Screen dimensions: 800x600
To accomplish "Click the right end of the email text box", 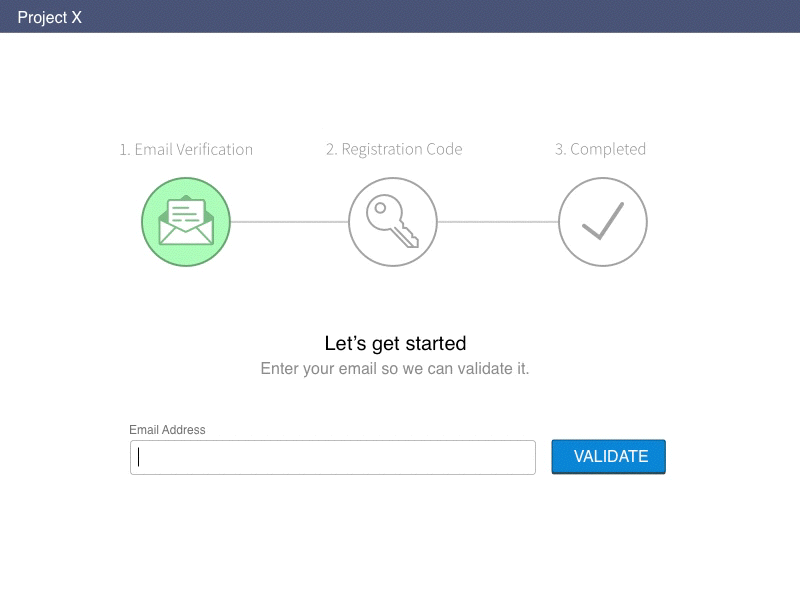I will pos(525,457).
